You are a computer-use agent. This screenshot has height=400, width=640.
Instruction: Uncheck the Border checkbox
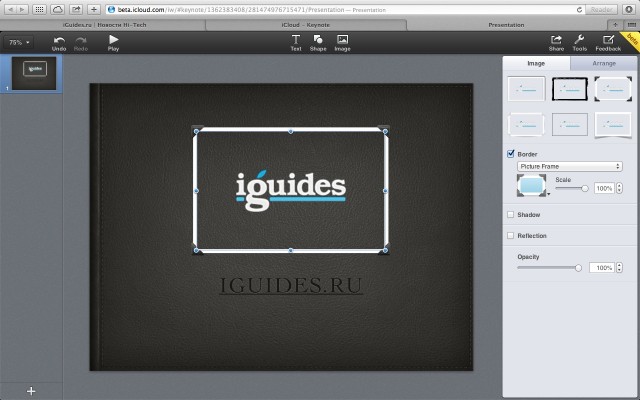[511, 154]
